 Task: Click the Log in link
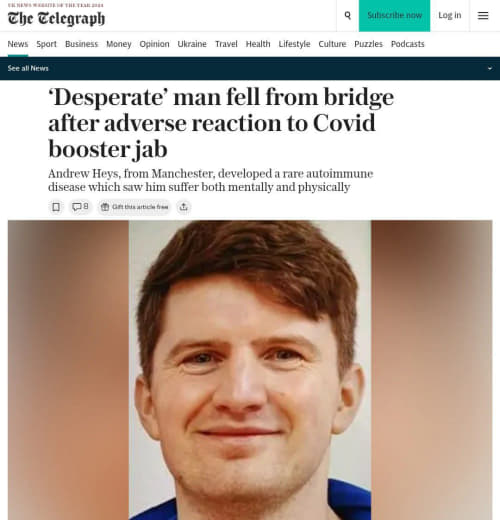450,15
